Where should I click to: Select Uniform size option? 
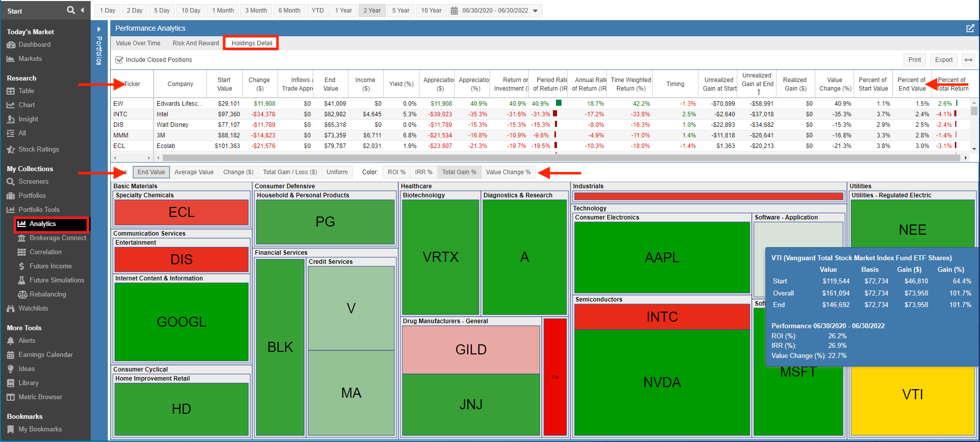pos(337,172)
